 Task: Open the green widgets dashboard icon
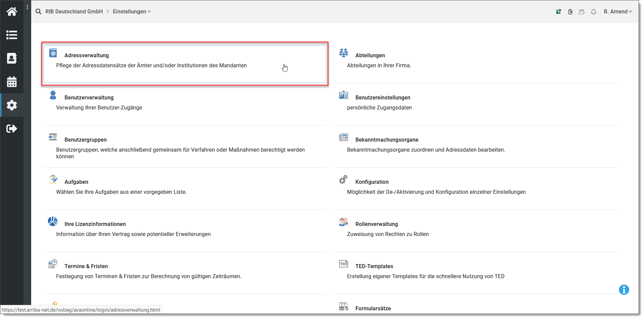(559, 12)
